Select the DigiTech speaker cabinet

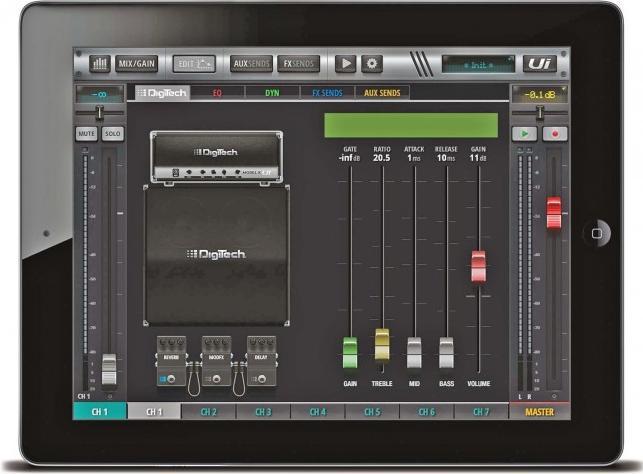217,255
